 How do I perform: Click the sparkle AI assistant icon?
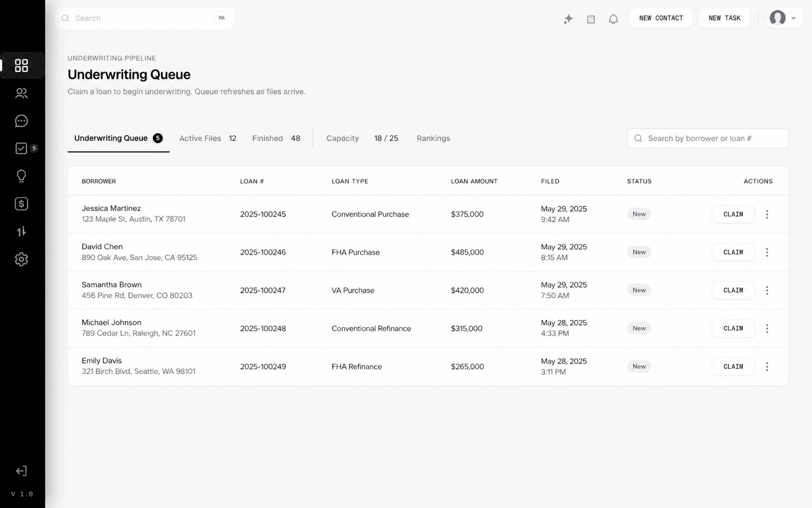tap(568, 19)
